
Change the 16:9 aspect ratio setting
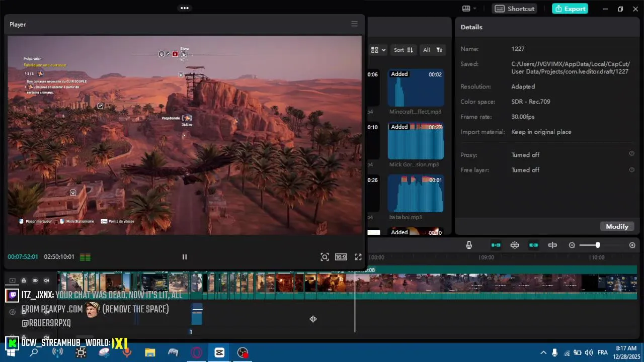[341, 257]
